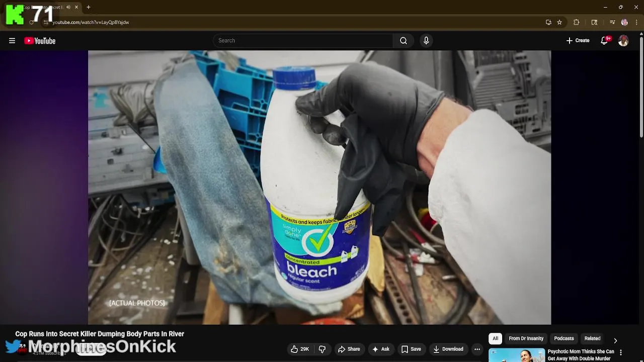Like the video with 29K thumbs-up
The height and width of the screenshot is (362, 644).
point(300,349)
